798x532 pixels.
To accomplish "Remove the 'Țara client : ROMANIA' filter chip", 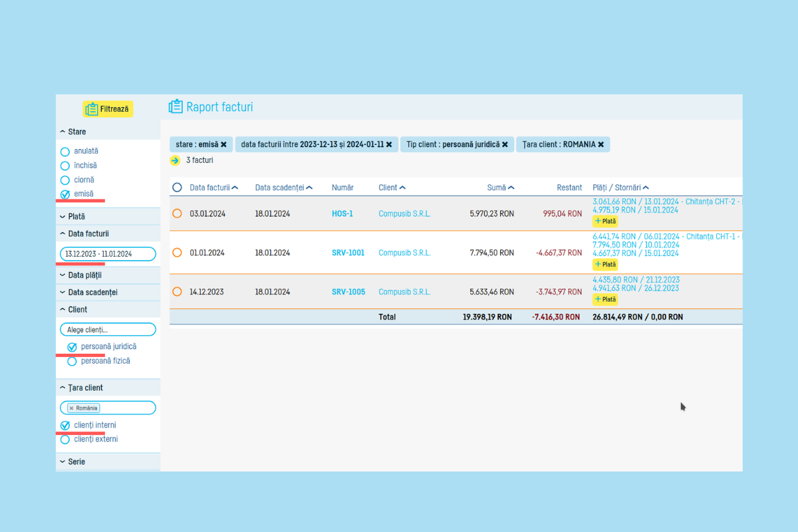I will click(x=600, y=144).
